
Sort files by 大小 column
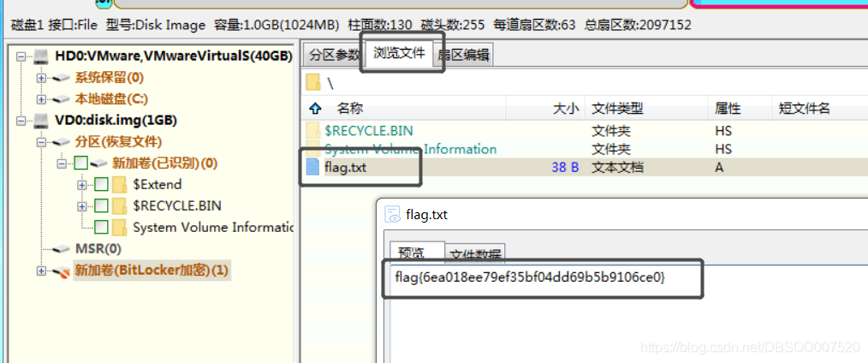coord(566,109)
